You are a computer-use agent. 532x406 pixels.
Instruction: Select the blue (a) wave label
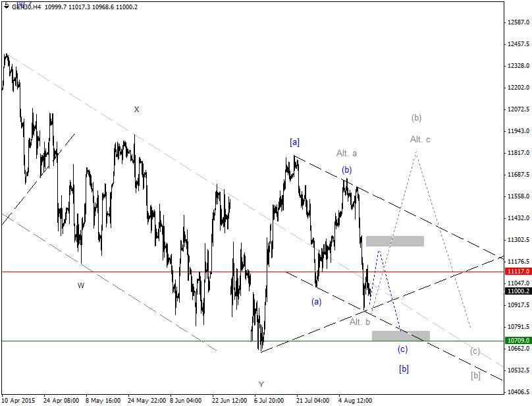point(316,301)
